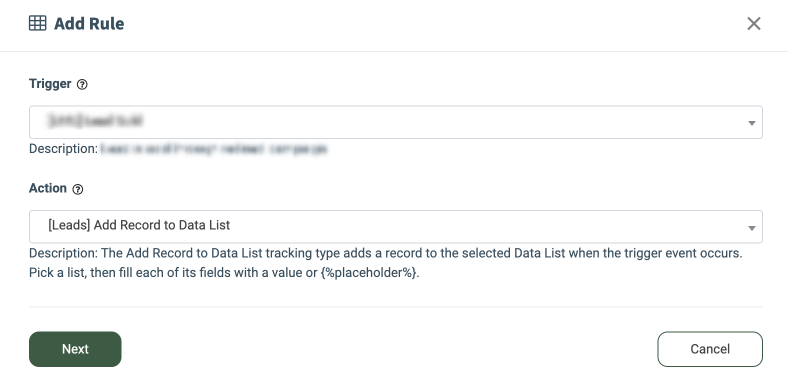Click the 'Description:' label under the Trigger field
The height and width of the screenshot is (387, 788).
[x=63, y=149]
